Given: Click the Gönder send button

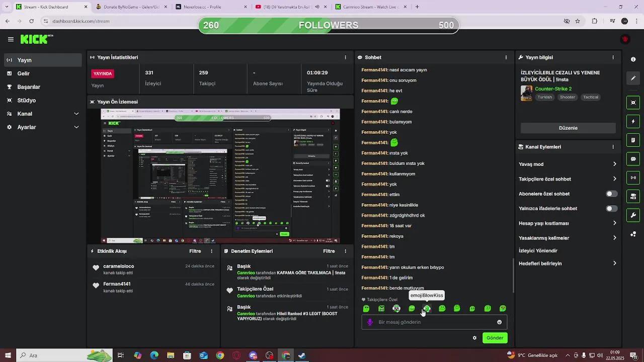Looking at the screenshot, I should [495, 338].
